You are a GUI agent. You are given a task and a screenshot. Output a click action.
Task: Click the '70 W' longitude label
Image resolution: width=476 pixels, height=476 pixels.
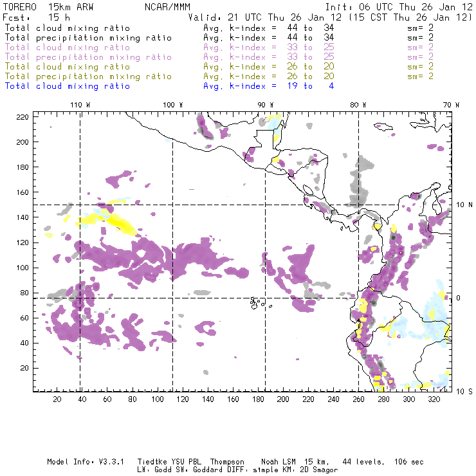[x=451, y=105]
